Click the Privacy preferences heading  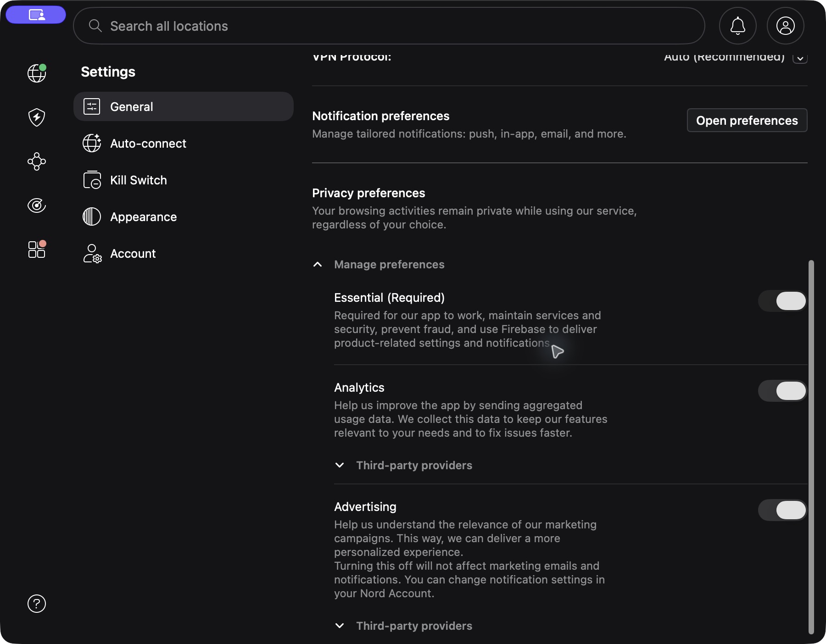coord(368,193)
